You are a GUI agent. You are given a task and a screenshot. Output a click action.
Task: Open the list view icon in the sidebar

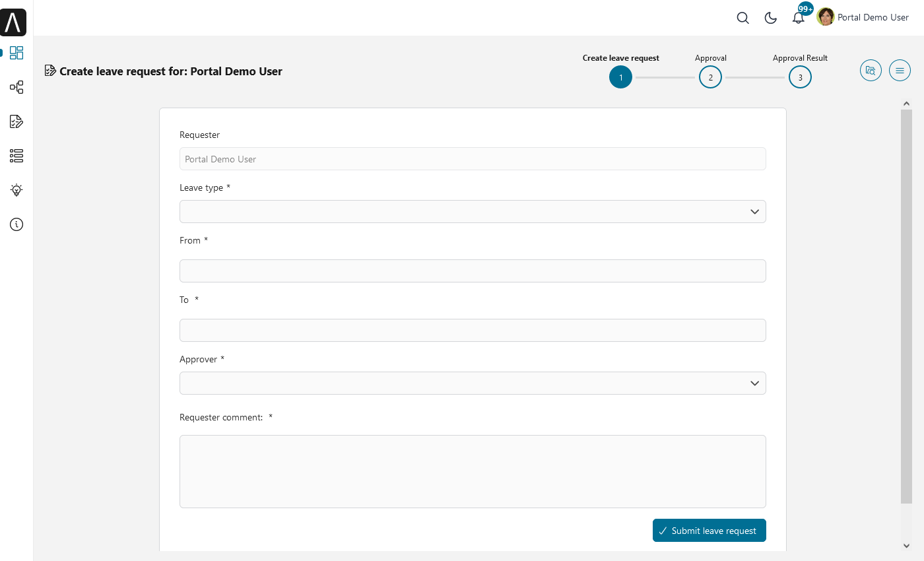[x=16, y=156]
